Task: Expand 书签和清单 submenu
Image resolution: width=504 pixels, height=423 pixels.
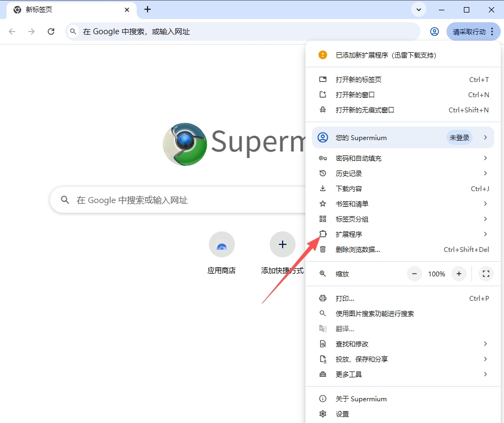Action: pyautogui.click(x=403, y=204)
